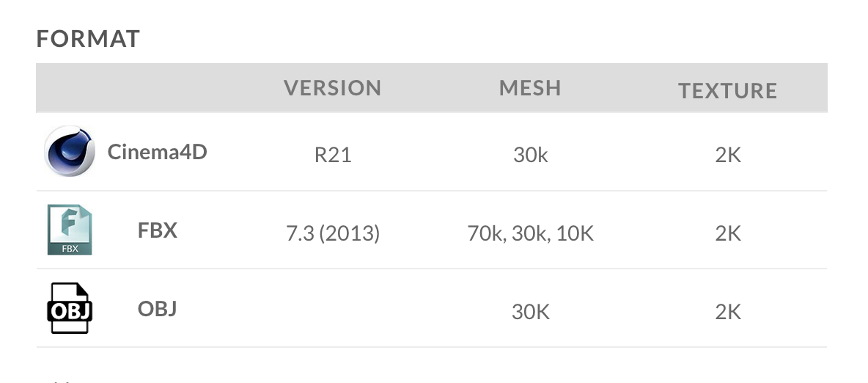Click the FORMAT section heading
Viewport: 868px width, 383px height.
[x=88, y=39]
